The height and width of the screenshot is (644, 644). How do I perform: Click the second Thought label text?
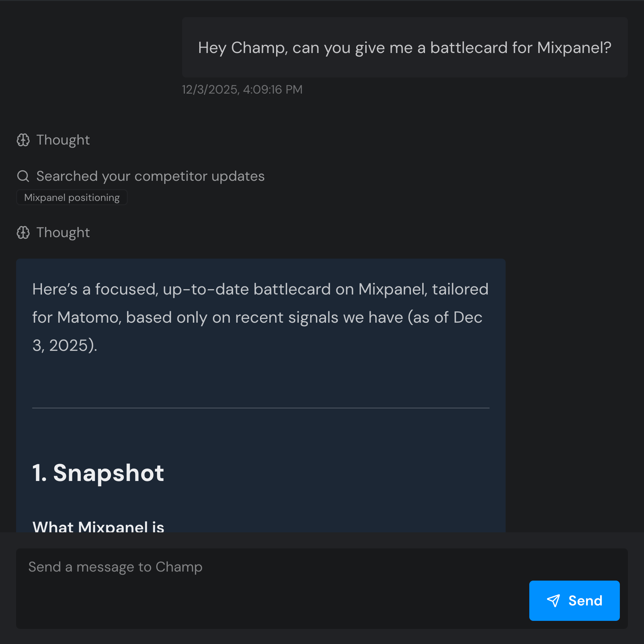point(63,233)
